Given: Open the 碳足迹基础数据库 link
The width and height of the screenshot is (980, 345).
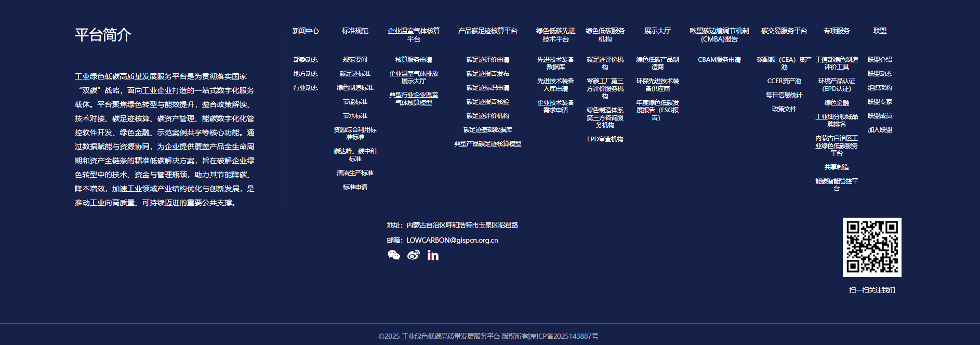Looking at the screenshot, I should 487,130.
